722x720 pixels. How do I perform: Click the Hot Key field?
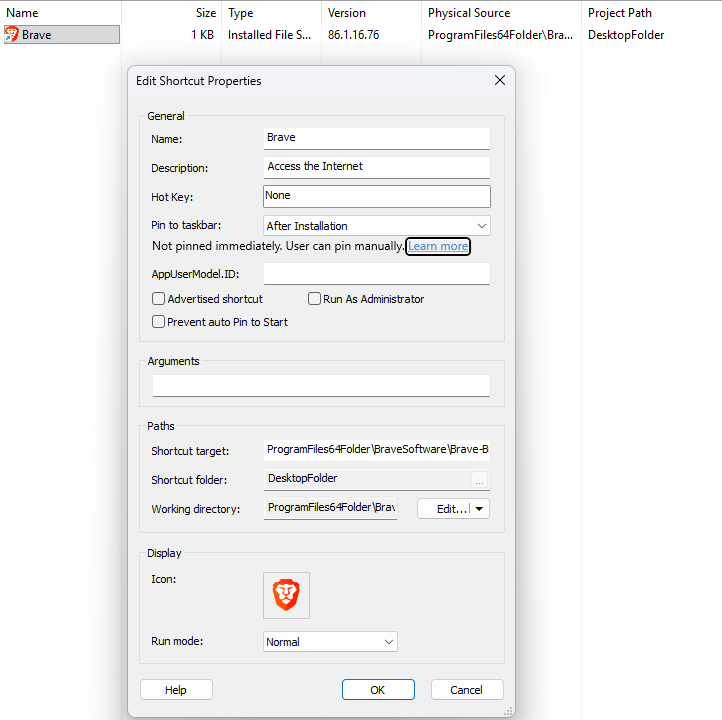377,196
